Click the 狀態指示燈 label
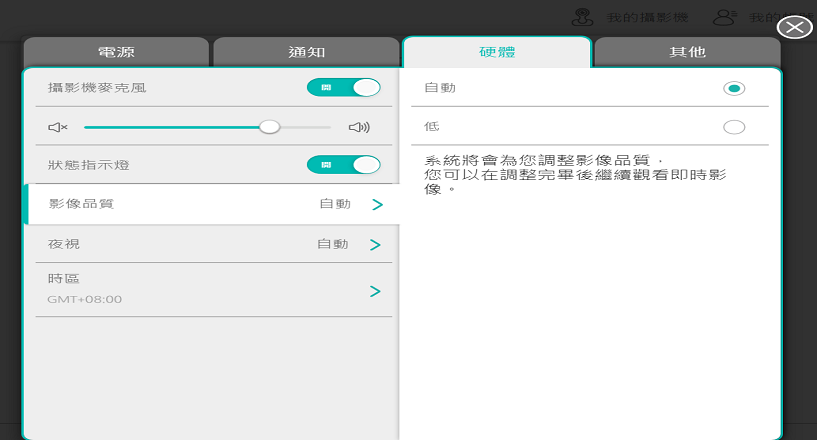Screen dimensions: 817x440 coord(89,165)
